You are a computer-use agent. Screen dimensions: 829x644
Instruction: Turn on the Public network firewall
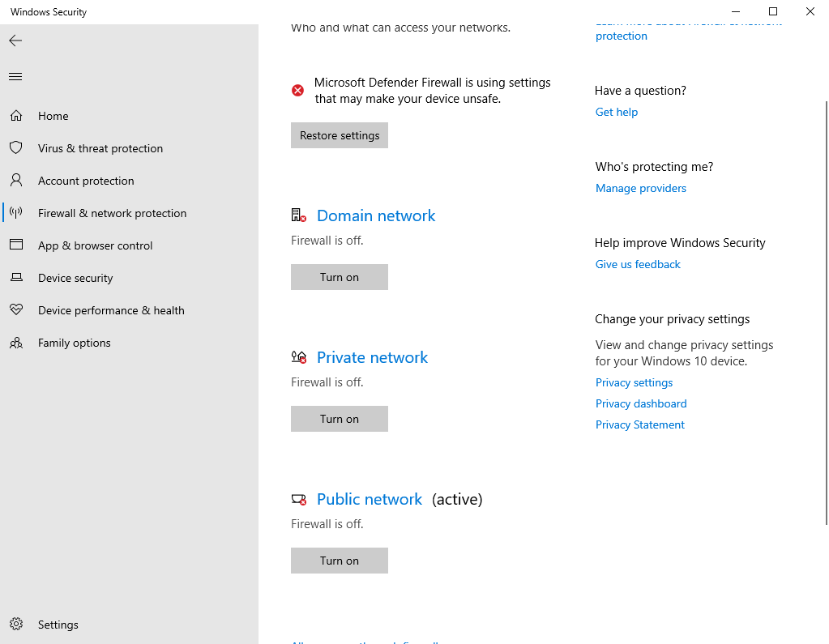[339, 561]
